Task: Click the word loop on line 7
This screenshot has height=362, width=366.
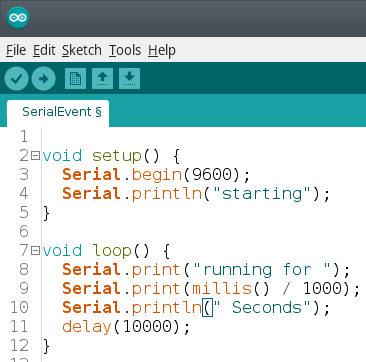Action: pos(112,251)
